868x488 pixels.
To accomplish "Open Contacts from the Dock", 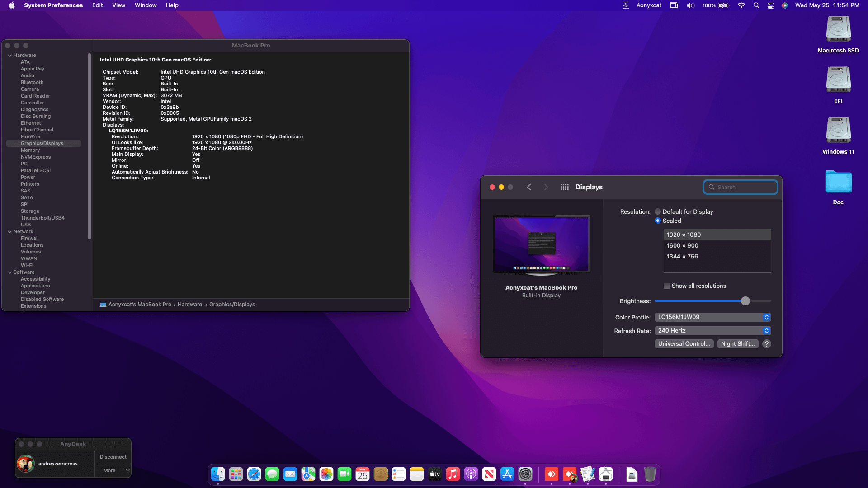I will pos(381,474).
